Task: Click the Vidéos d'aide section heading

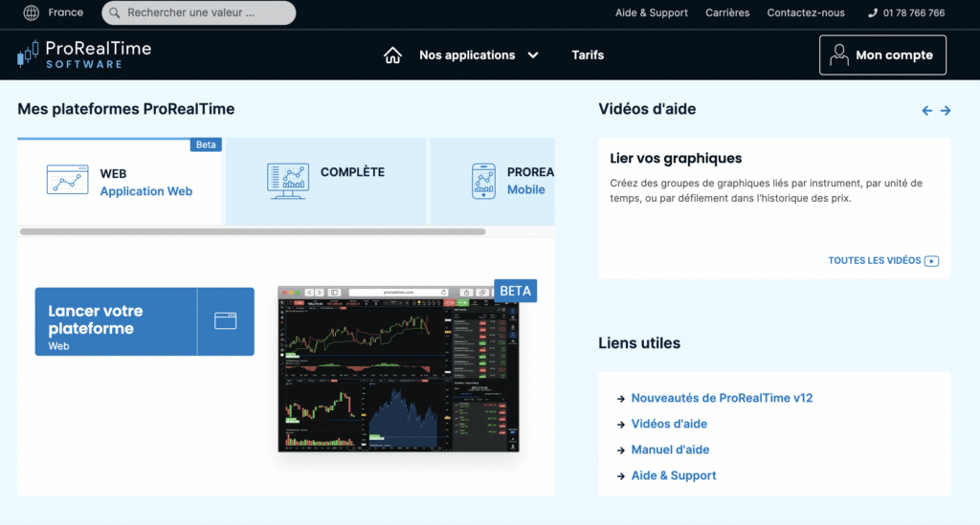Action: coord(647,109)
